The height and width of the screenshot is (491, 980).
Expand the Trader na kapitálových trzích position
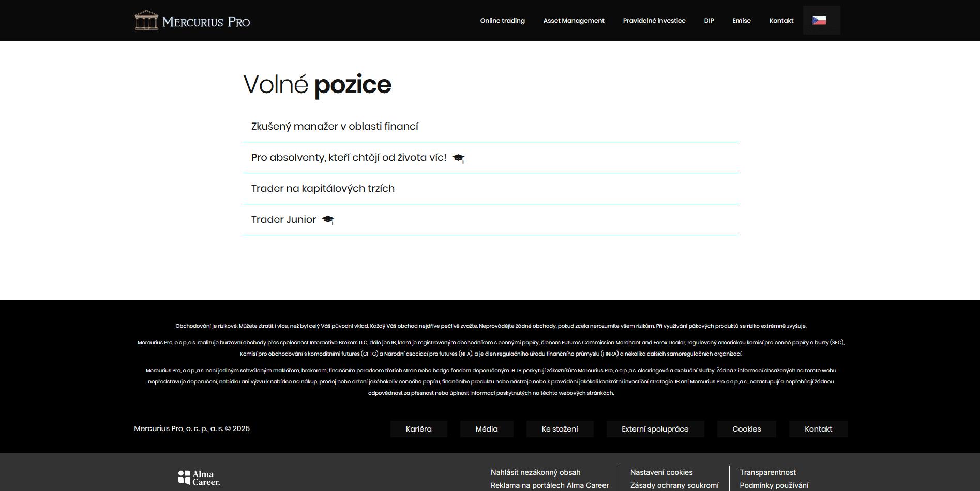[x=323, y=189]
